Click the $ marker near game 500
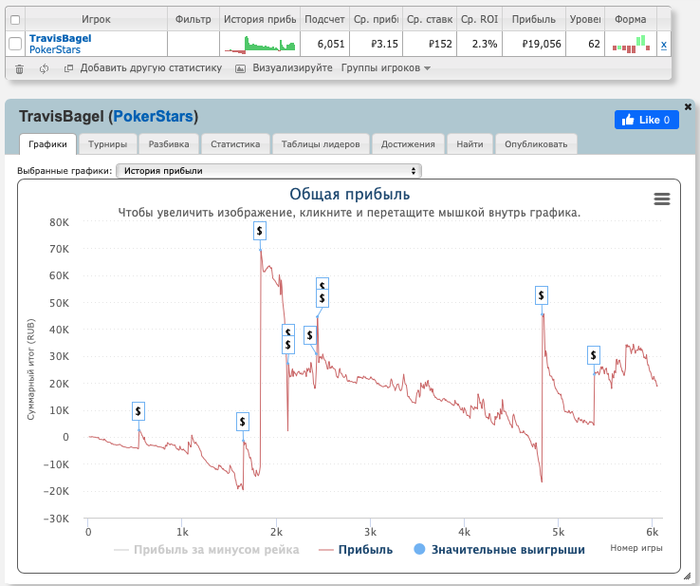 [x=138, y=411]
